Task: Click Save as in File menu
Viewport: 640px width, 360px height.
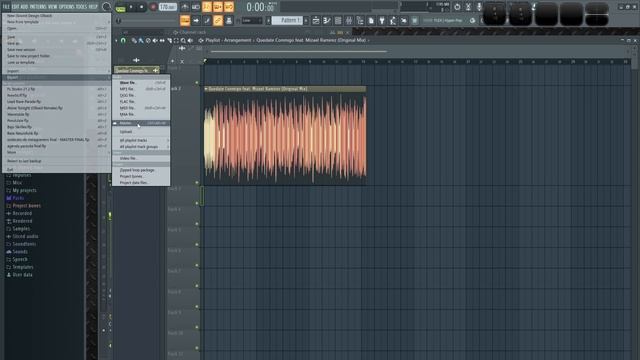Action: [56, 43]
